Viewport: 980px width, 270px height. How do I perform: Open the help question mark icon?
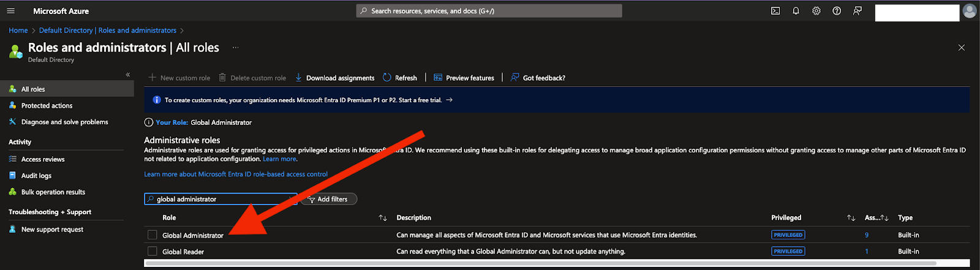(837, 11)
